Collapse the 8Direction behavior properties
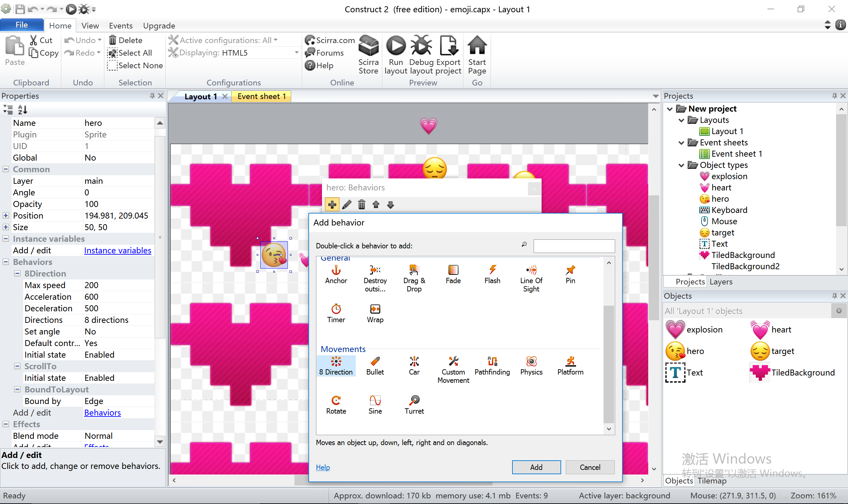The height and width of the screenshot is (504, 848). pos(17,273)
